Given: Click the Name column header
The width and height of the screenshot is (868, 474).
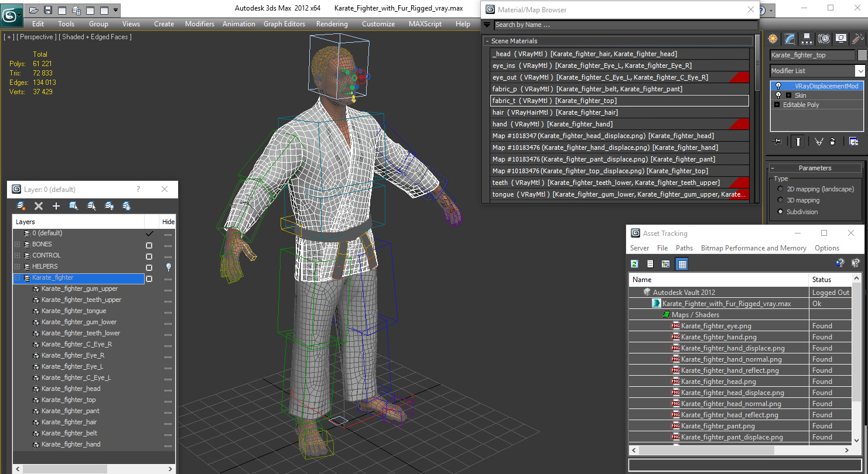Looking at the screenshot, I should pyautogui.click(x=719, y=280).
